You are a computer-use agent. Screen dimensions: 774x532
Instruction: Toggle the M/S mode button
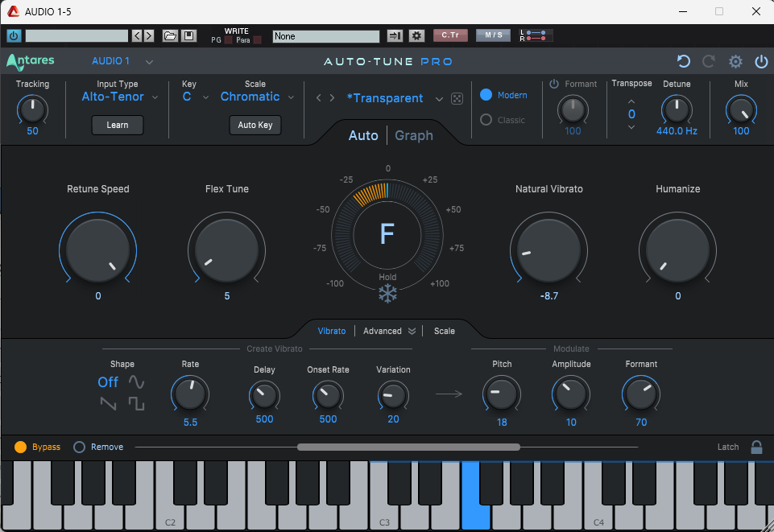coord(493,35)
